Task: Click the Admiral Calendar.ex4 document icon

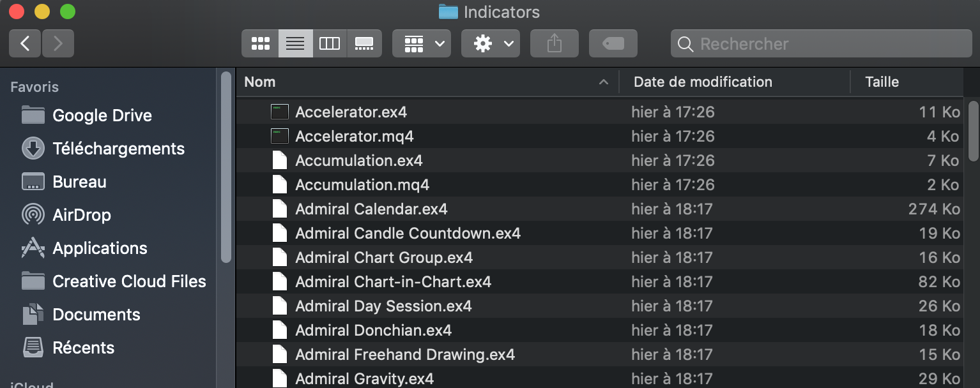Action: [x=280, y=209]
